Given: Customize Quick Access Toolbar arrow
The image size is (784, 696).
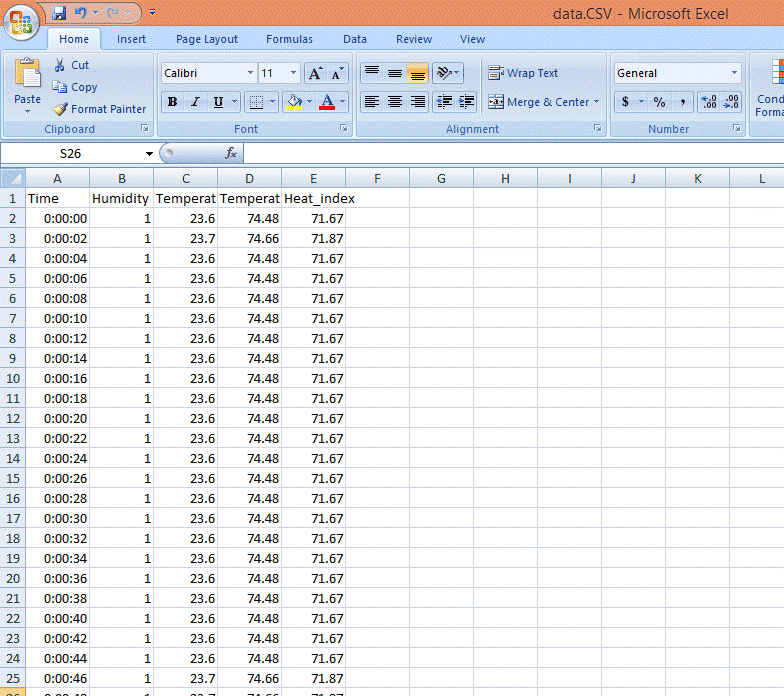Looking at the screenshot, I should pyautogui.click(x=152, y=12).
